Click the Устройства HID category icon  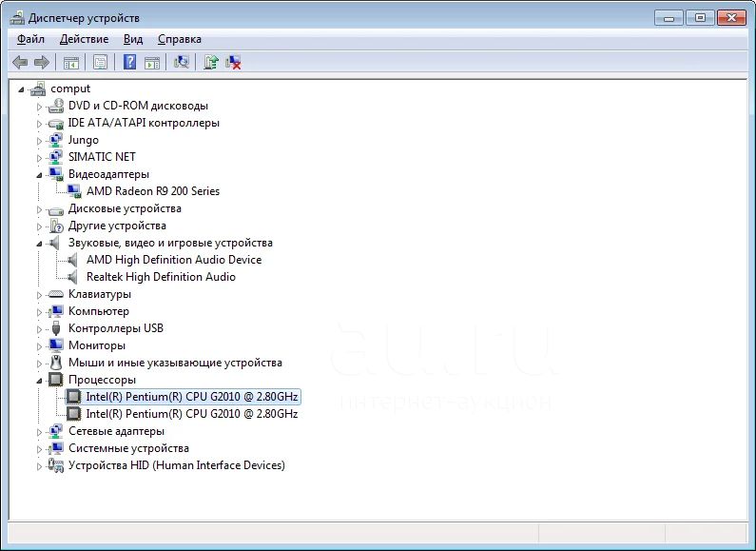click(x=56, y=465)
